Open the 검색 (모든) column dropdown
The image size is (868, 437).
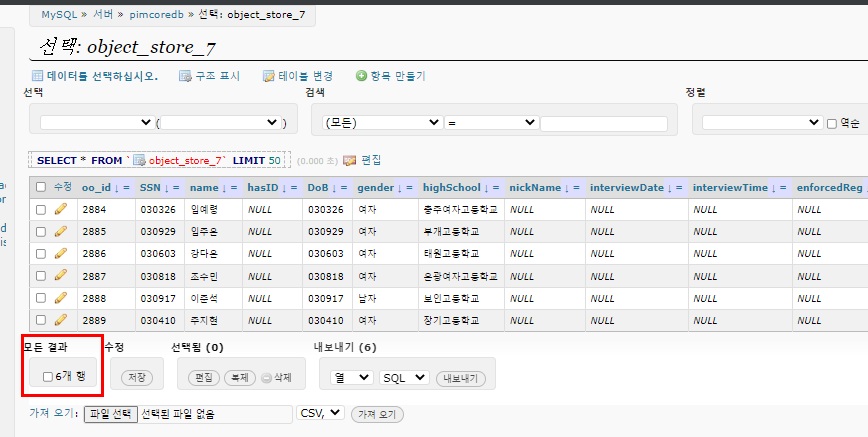[382, 122]
